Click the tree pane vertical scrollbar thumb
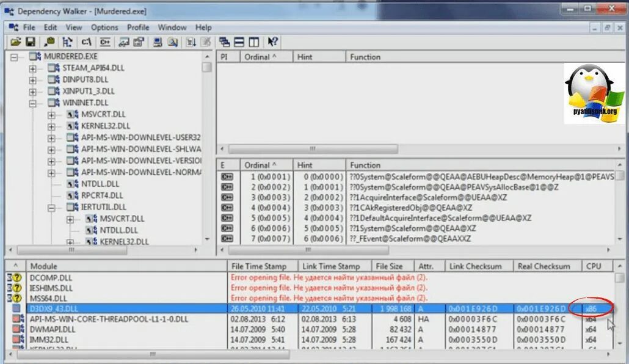 (207, 67)
